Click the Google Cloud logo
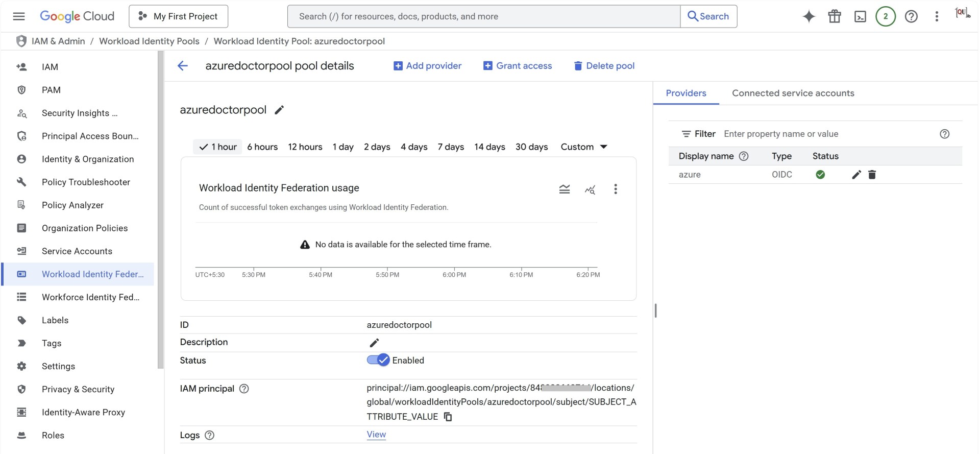The height and width of the screenshot is (454, 980). pyautogui.click(x=77, y=16)
